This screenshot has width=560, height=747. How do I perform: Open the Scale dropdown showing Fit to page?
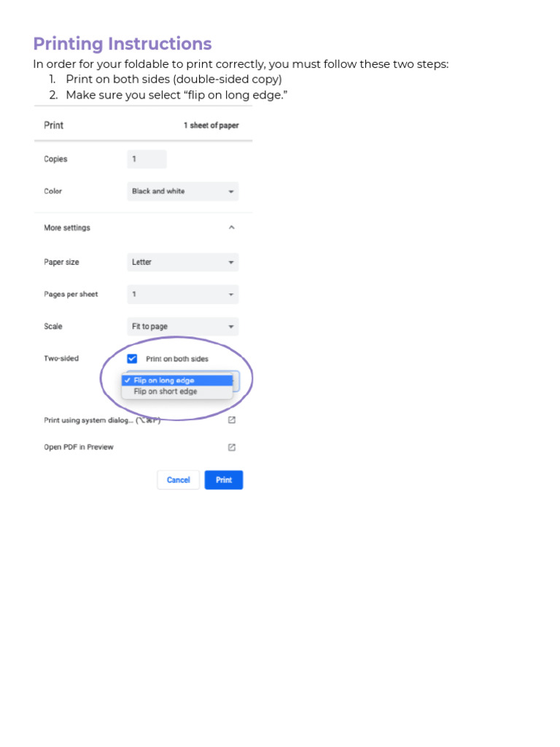[182, 326]
